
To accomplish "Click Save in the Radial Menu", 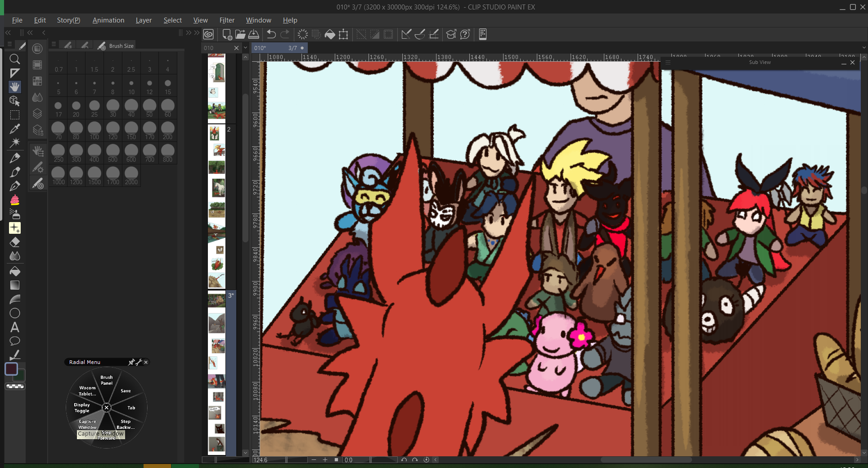I will point(126,391).
